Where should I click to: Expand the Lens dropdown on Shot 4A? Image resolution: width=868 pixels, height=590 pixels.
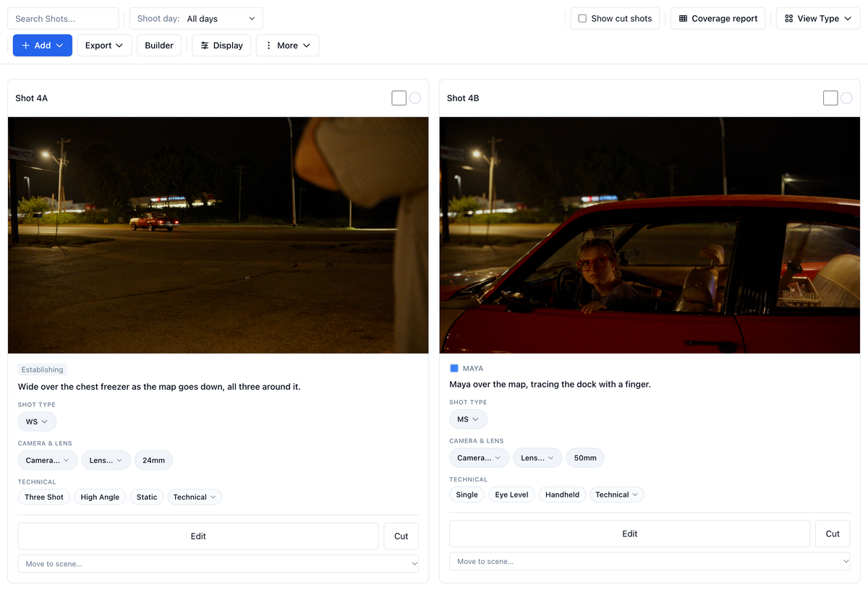106,460
